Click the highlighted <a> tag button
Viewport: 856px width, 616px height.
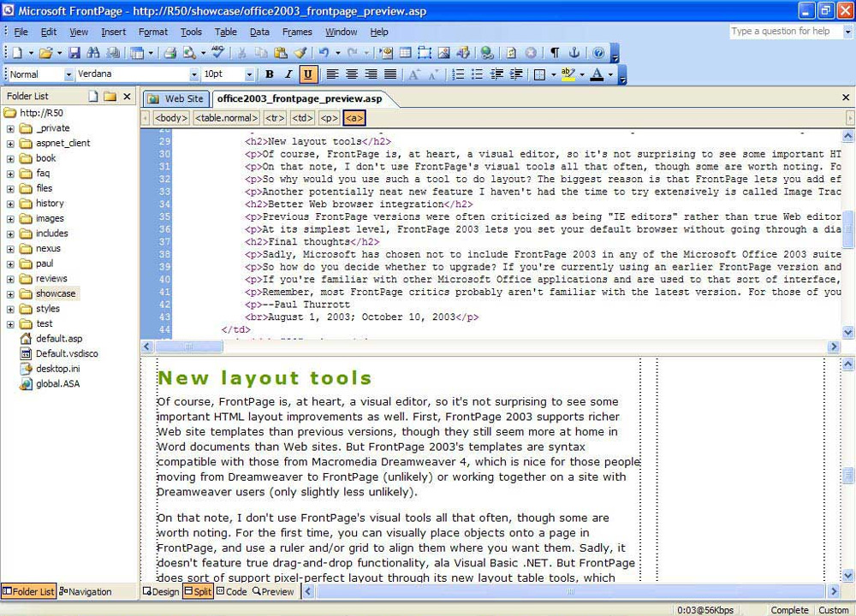(354, 118)
